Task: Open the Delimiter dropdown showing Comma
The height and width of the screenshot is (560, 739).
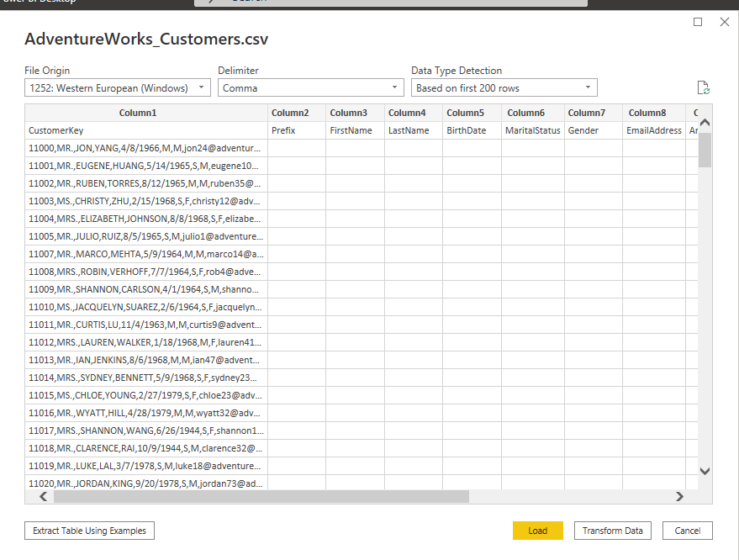Action: (x=310, y=87)
